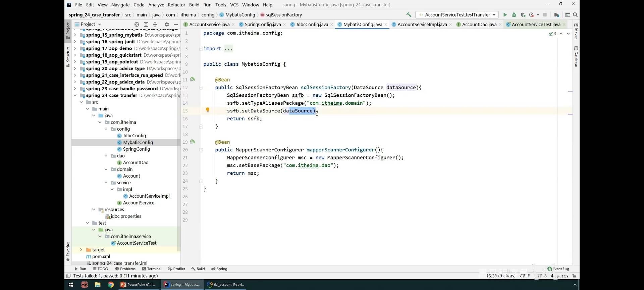Image resolution: width=644 pixels, height=290 pixels.
Task: Collapse all in Project panel
Action: 155,24
